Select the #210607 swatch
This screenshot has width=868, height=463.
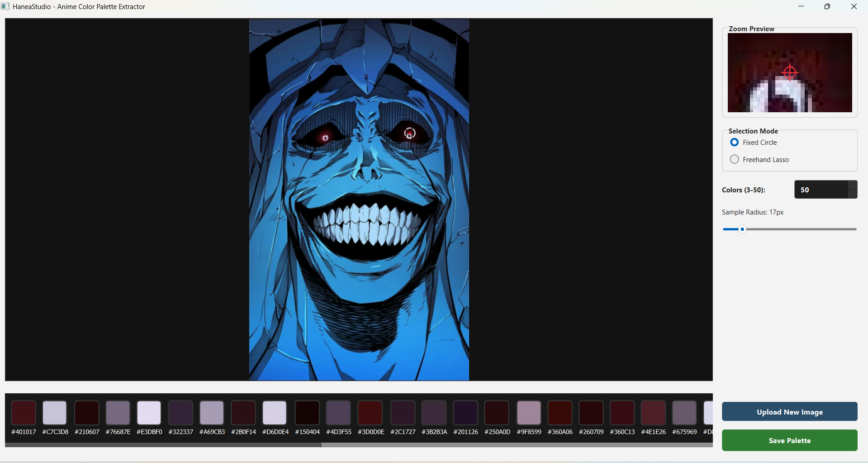coord(87,412)
